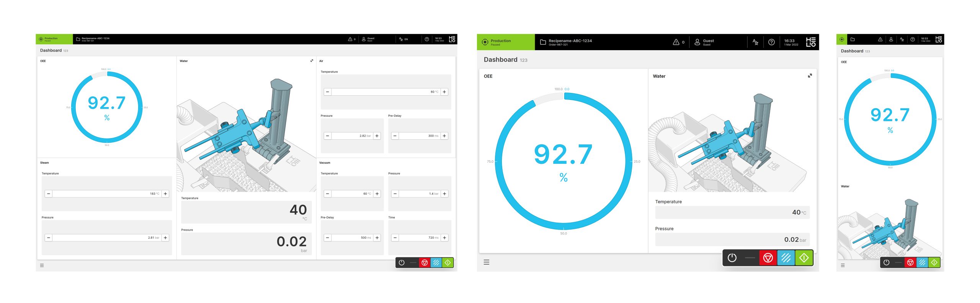
Task: Decrease Steam Pressure with minus button
Action: [x=49, y=238]
